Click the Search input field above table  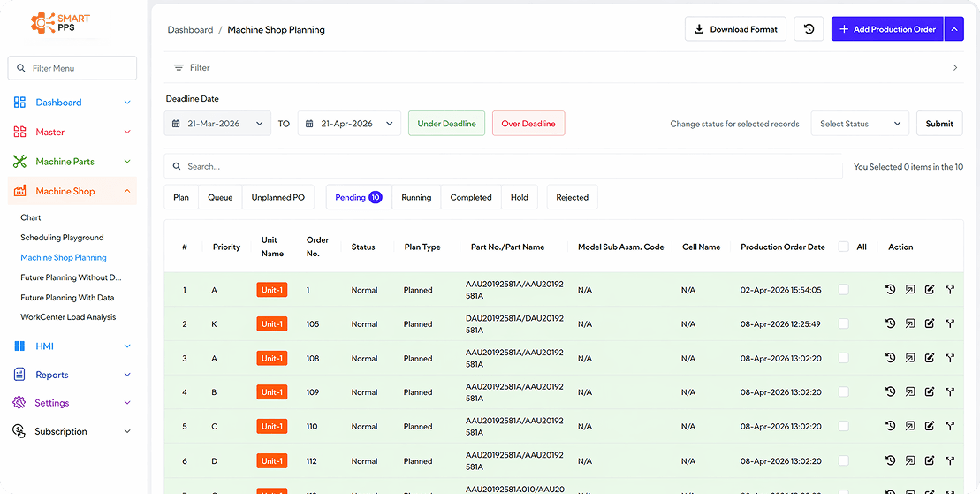pyautogui.click(x=504, y=166)
